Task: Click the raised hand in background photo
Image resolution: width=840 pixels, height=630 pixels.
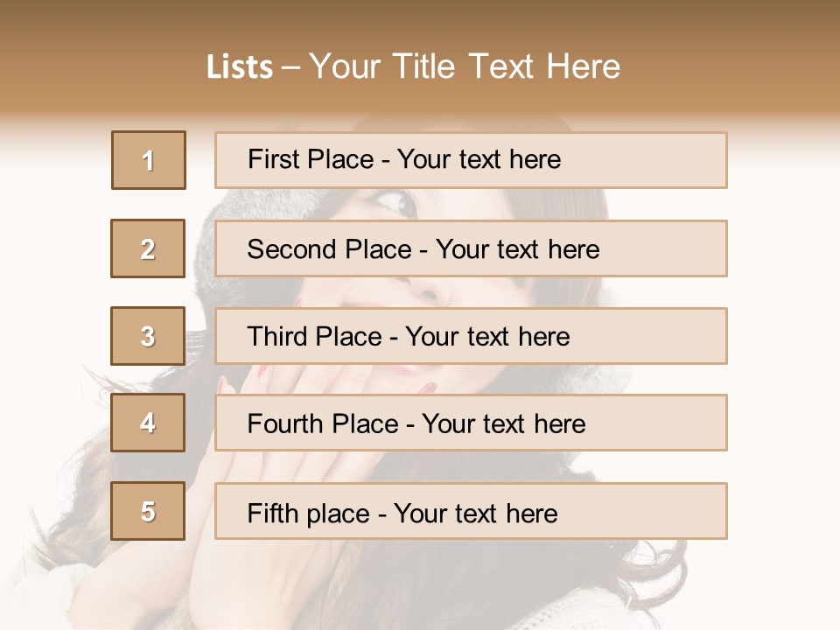Action: pyautogui.click(x=278, y=482)
